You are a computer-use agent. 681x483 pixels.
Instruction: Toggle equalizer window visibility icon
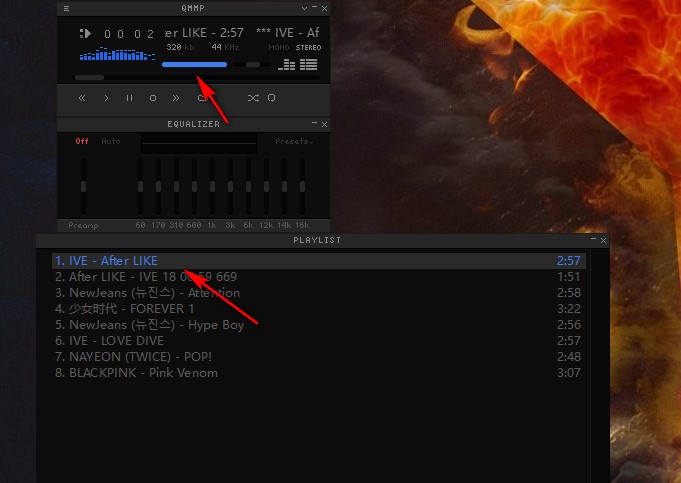click(x=287, y=65)
